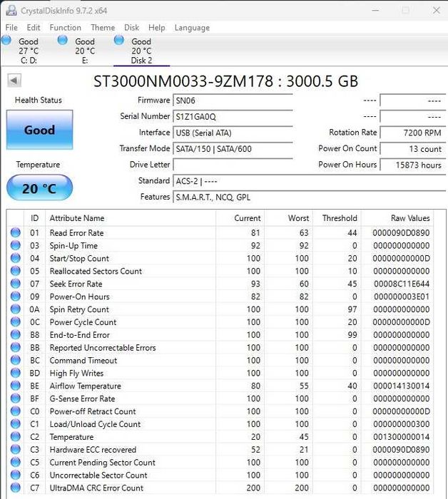This screenshot has width=448, height=499.
Task: Select the E: disk tab
Action: [85, 51]
